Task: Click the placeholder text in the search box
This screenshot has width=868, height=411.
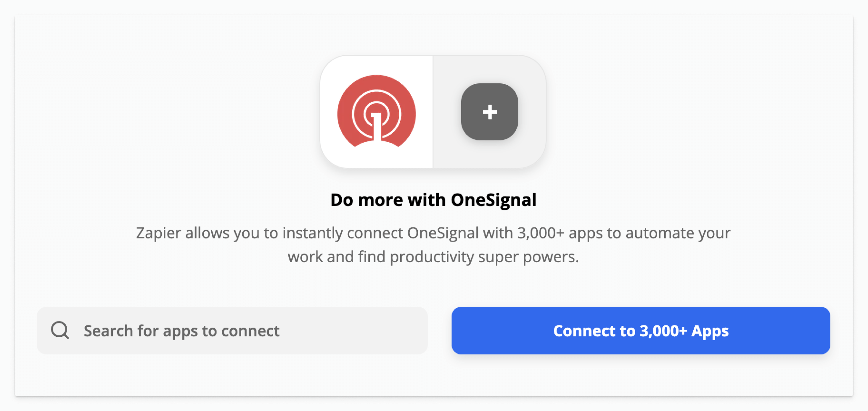Action: coord(181,331)
